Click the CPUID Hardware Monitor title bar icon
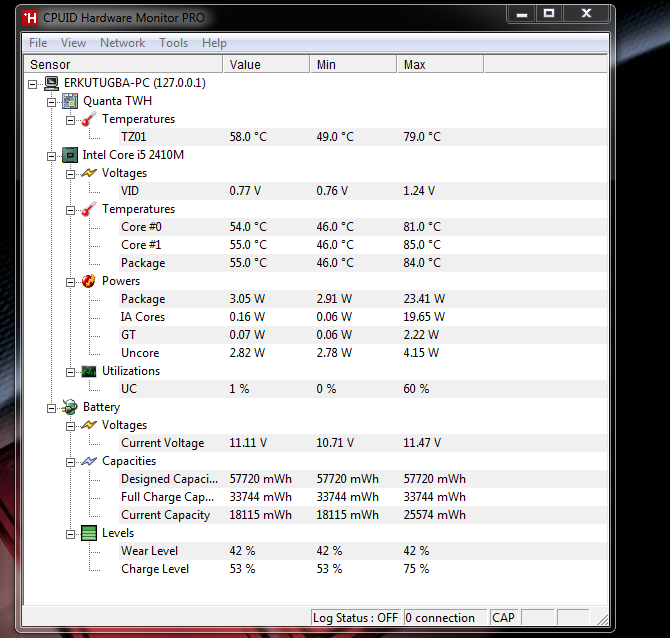Image resolution: width=670 pixels, height=638 pixels. pyautogui.click(x=30, y=18)
